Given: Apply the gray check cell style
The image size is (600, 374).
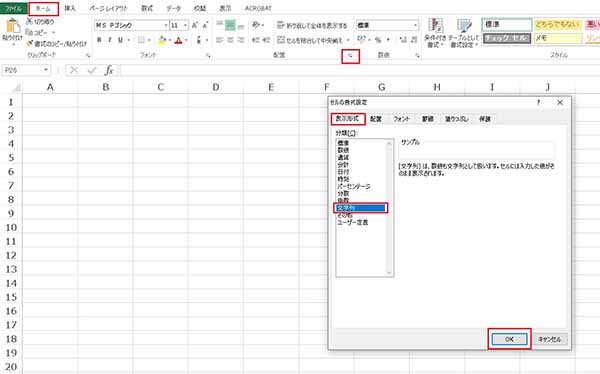Looking at the screenshot, I should point(507,38).
